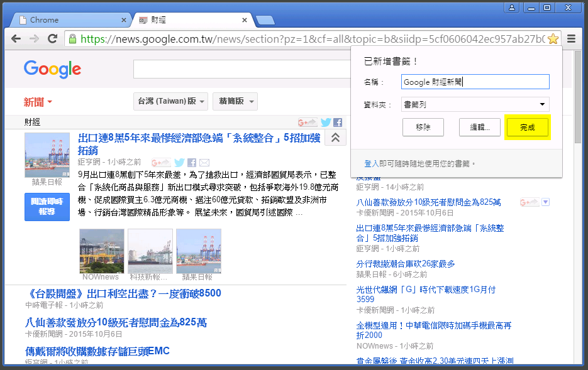This screenshot has width=588, height=370.
Task: Open 傳戴爾將收購數據存儲巨頭EMC headline
Action: click(x=97, y=351)
